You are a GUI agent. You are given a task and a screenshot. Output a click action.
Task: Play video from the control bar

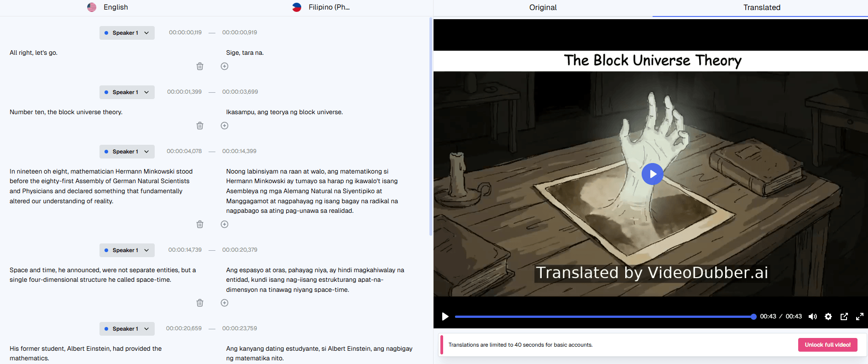click(445, 317)
